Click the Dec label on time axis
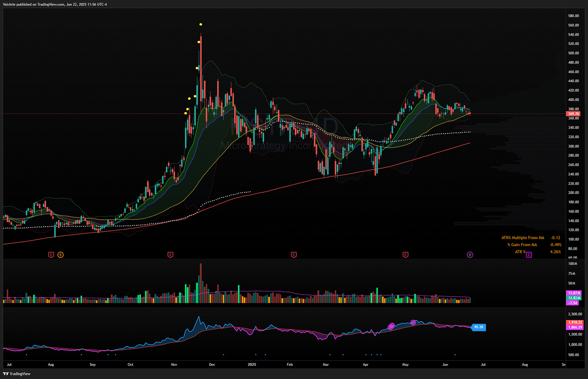The width and height of the screenshot is (588, 379). pyautogui.click(x=212, y=364)
